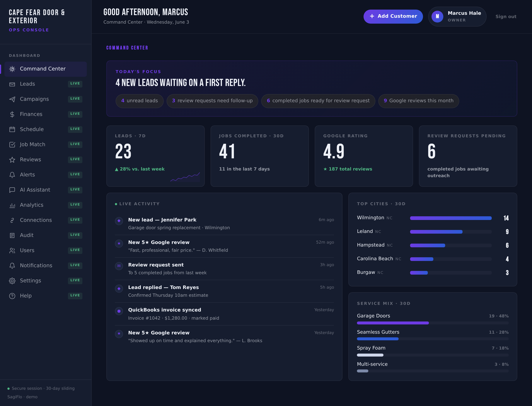Click the Cape Fear Door & Exterior logo title
The image size is (532, 406).
point(37,16)
